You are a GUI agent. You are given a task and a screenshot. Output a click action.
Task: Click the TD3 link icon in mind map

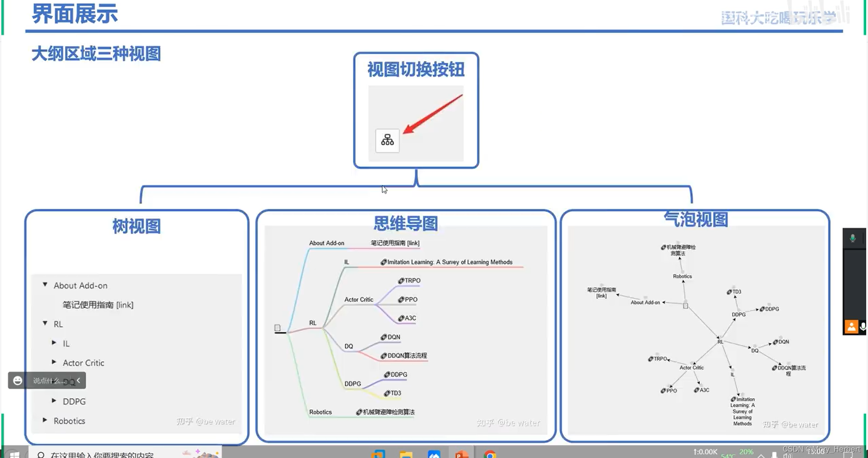[x=387, y=394]
